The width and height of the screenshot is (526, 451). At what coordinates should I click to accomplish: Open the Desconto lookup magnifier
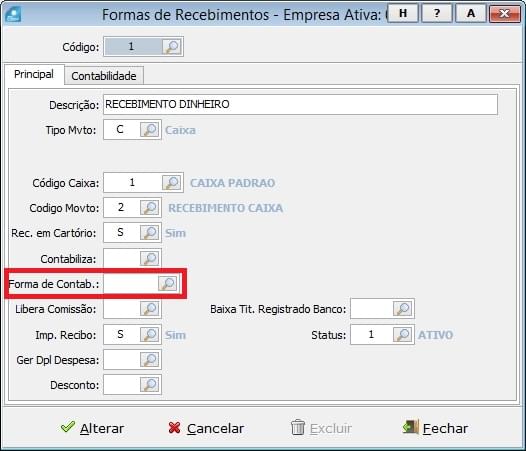tap(150, 385)
